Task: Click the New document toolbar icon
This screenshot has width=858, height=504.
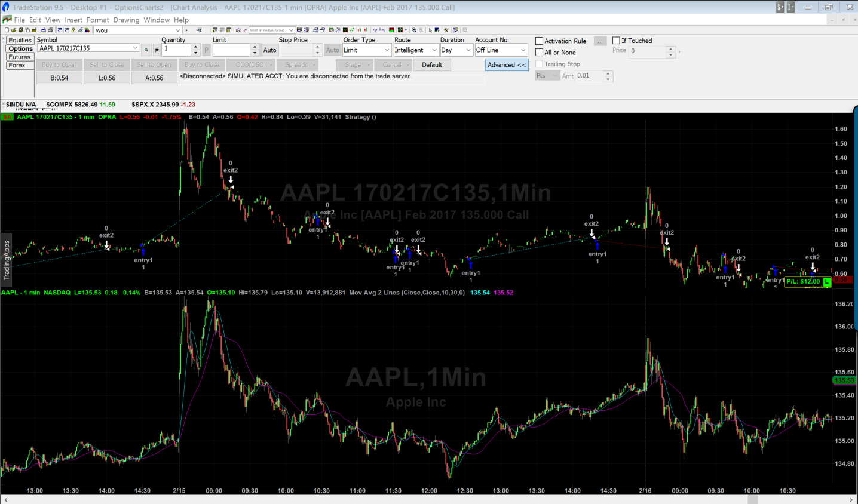Action: [7, 30]
